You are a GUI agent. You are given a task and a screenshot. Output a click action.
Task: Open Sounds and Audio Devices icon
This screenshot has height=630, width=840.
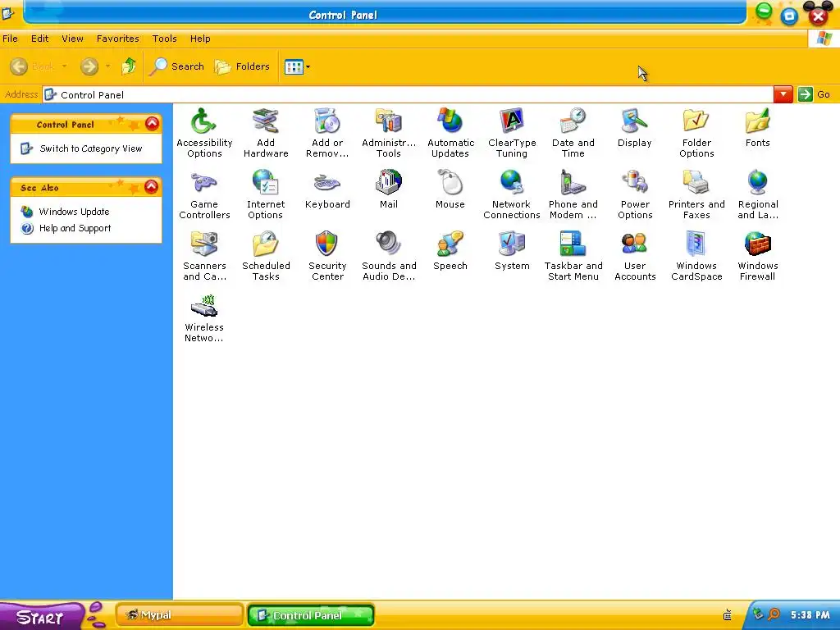coord(389,256)
